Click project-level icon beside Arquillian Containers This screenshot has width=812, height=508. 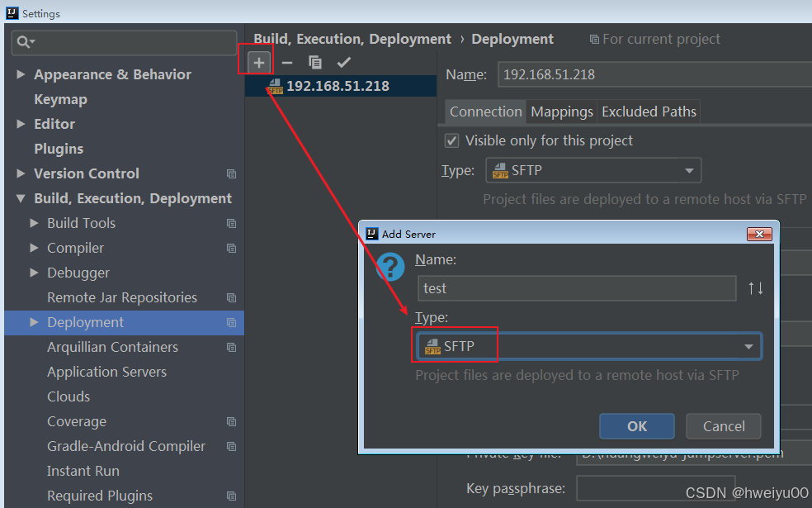coord(232,348)
